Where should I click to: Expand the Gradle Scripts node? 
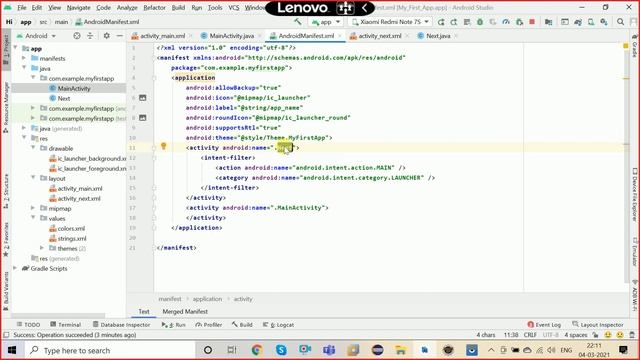coord(15,268)
